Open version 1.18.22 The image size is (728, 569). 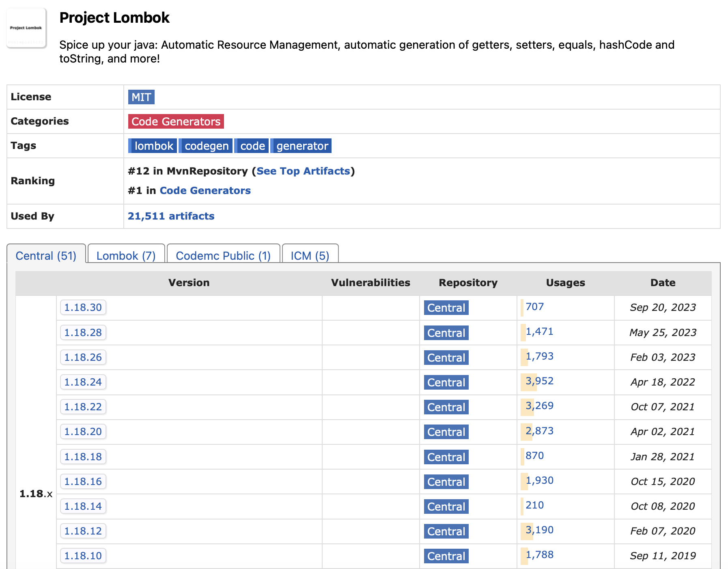[83, 407]
